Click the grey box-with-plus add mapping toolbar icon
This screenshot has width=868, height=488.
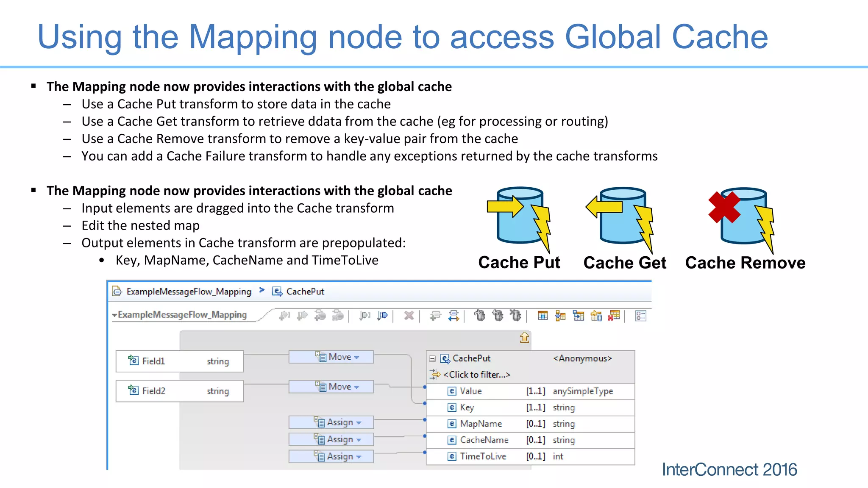click(x=435, y=316)
